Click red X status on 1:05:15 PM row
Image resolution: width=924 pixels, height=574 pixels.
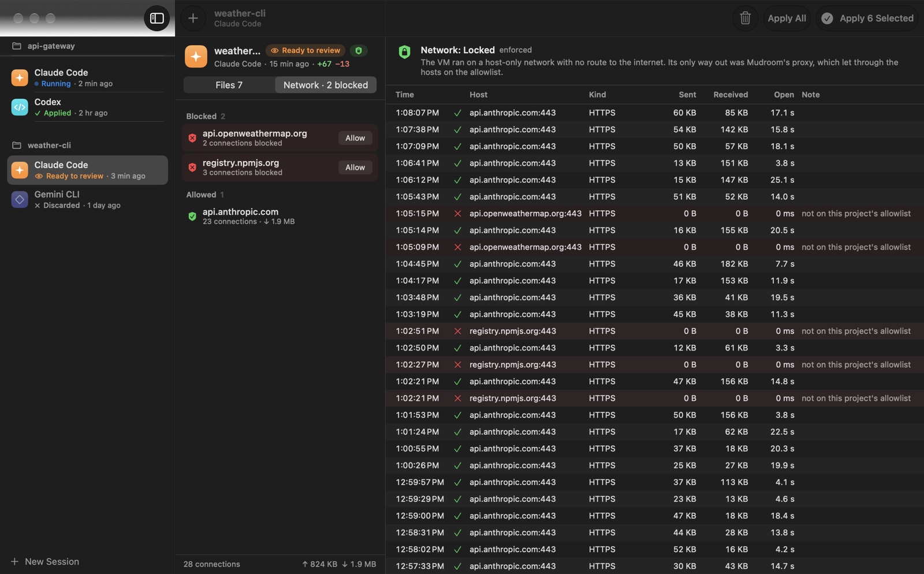click(x=457, y=214)
